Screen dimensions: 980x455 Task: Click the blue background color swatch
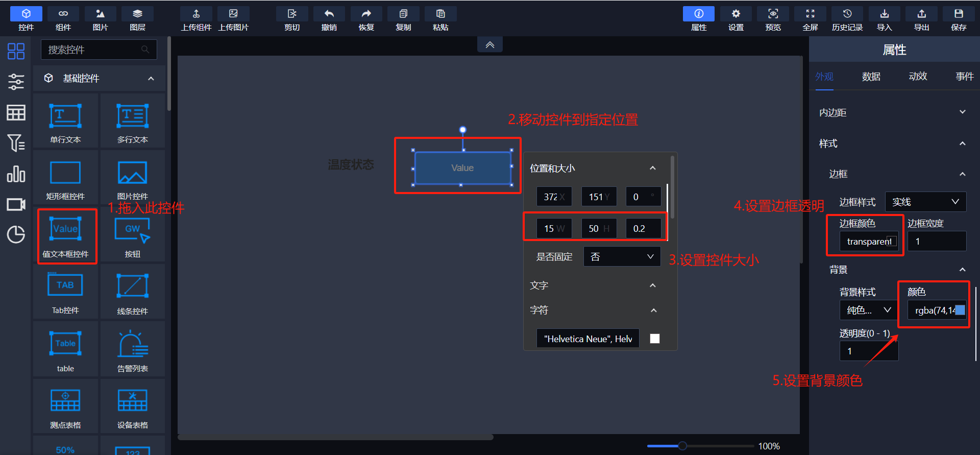[x=960, y=310]
